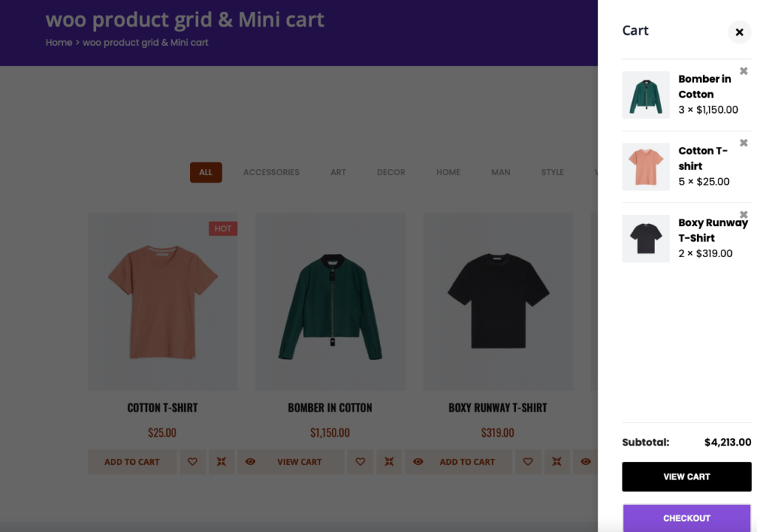Proceed to CHECKOUT from the cart
757x532 pixels.
(686, 518)
